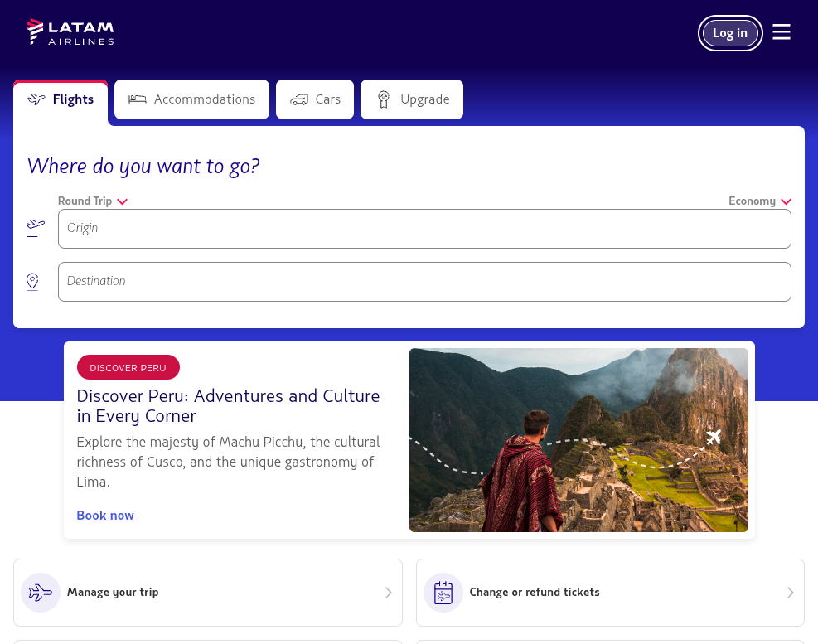The image size is (818, 644).
Task: Click the LATAM Airlines logo
Action: coord(70,31)
